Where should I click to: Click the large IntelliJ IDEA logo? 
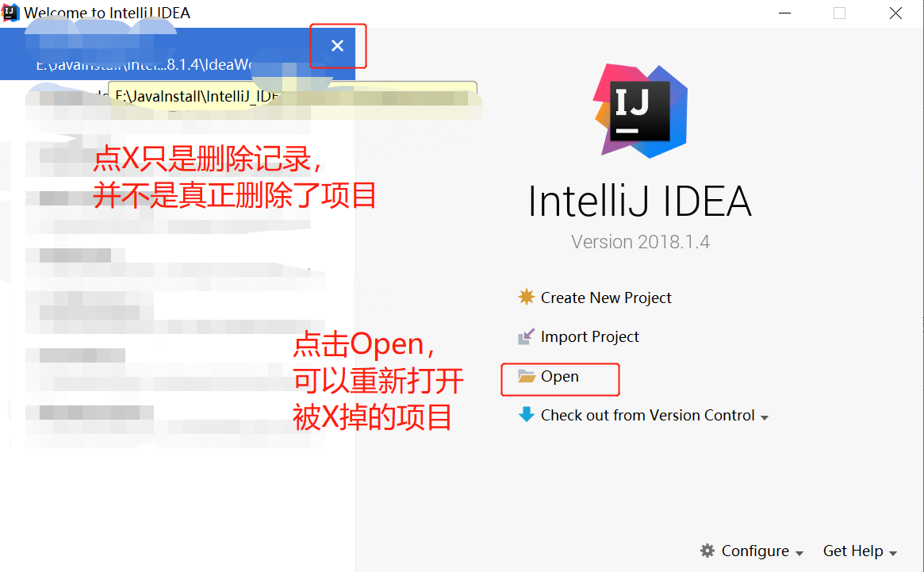(641, 110)
